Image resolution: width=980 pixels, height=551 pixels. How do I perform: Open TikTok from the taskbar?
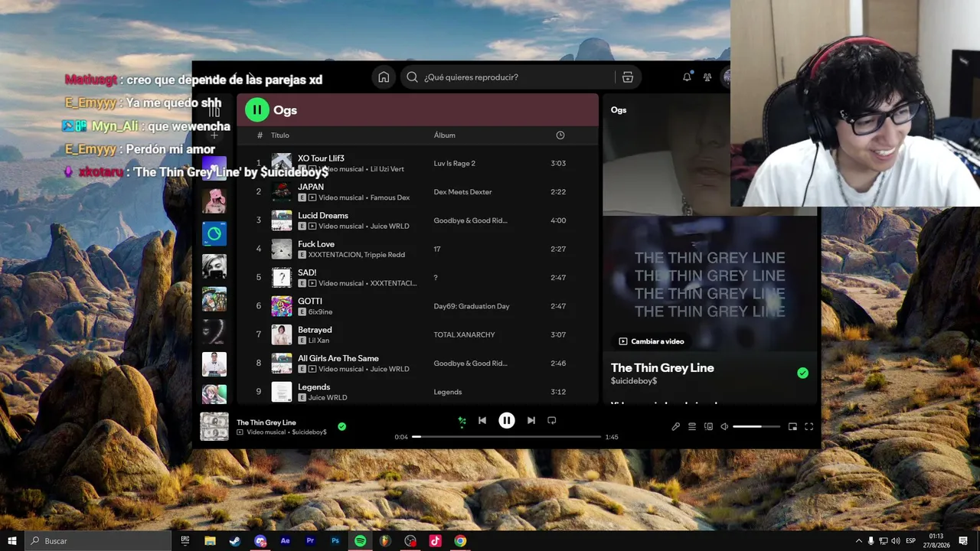[x=435, y=541]
